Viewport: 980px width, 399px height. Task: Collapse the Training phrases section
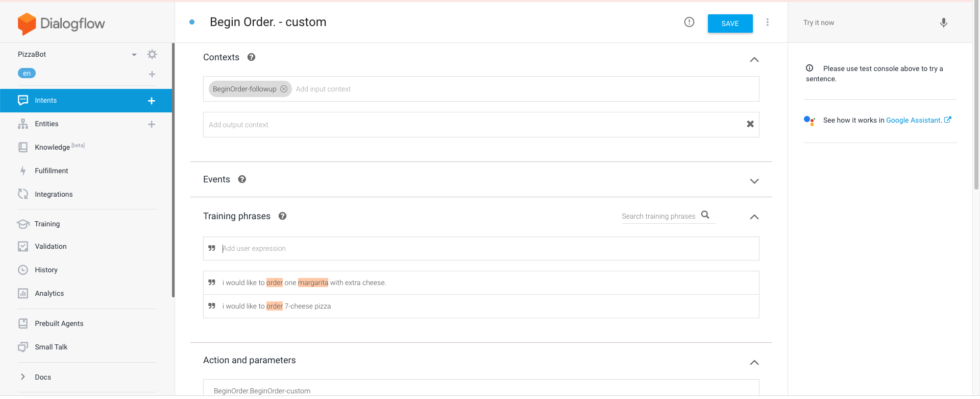(754, 217)
